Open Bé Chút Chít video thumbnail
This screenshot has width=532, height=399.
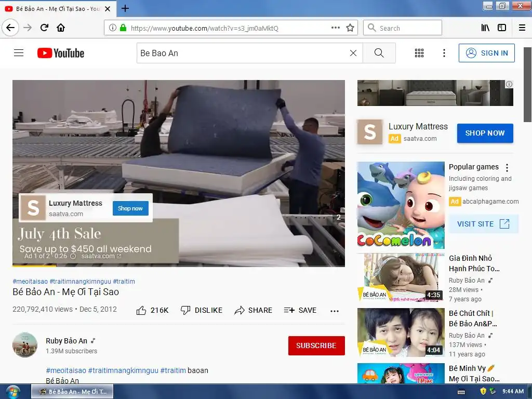[401, 332]
